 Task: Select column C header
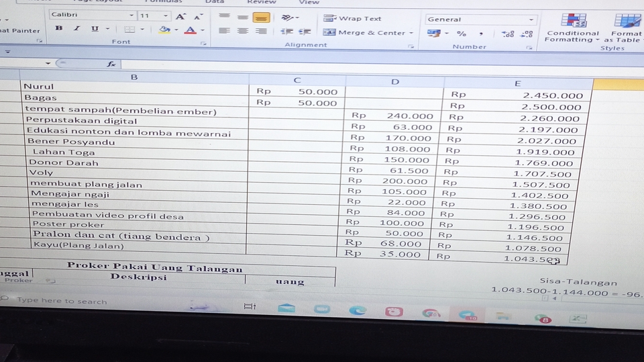pyautogui.click(x=297, y=80)
